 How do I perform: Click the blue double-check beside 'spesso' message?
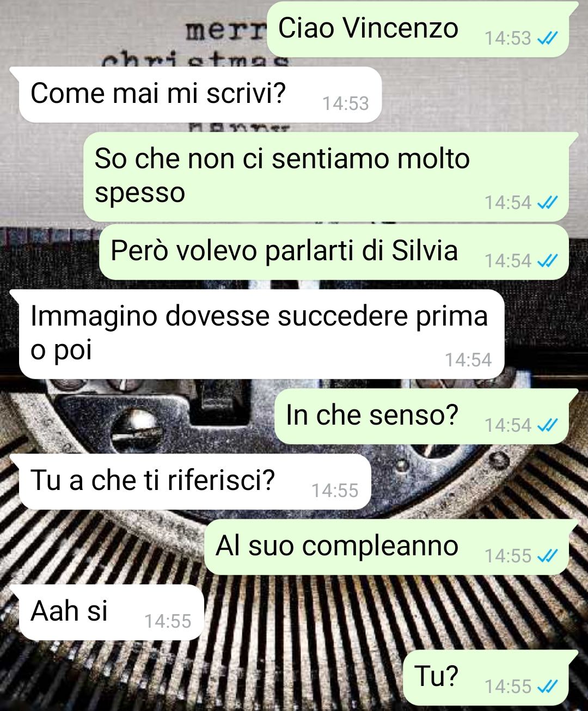(547, 203)
